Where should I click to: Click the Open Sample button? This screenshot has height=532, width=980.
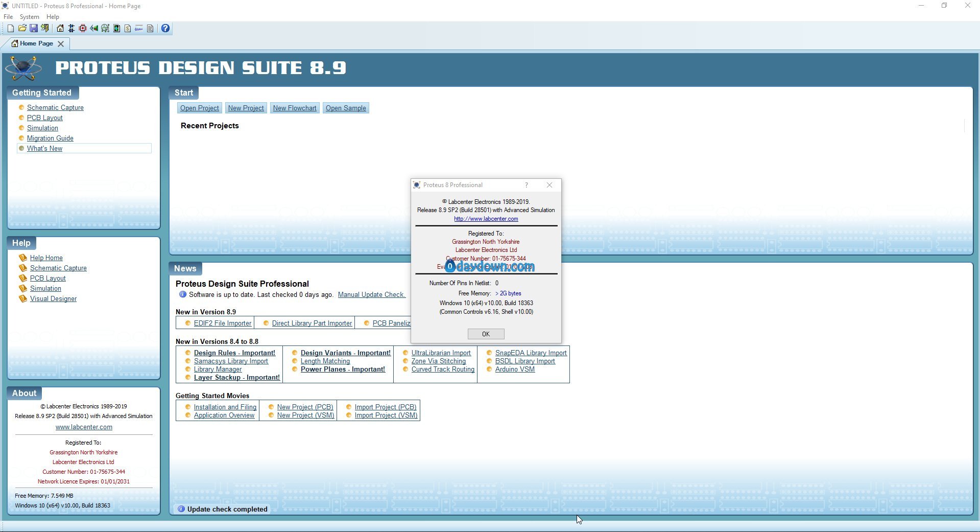346,108
